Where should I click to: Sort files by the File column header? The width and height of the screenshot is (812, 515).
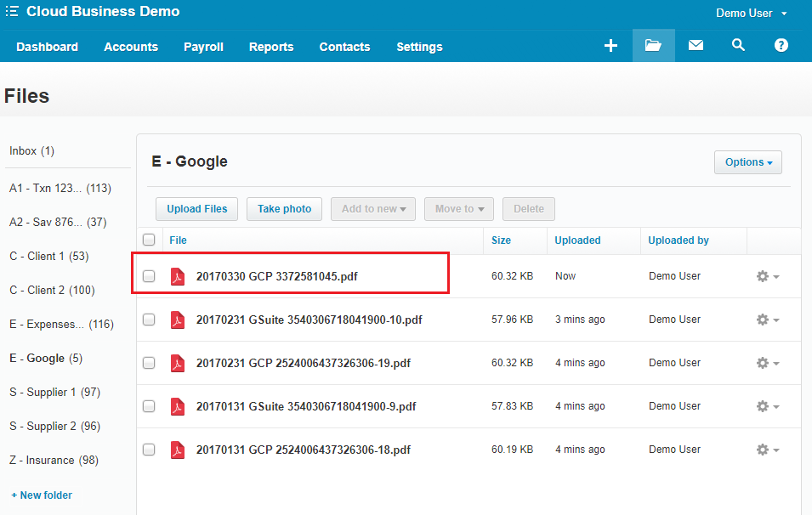179,241
